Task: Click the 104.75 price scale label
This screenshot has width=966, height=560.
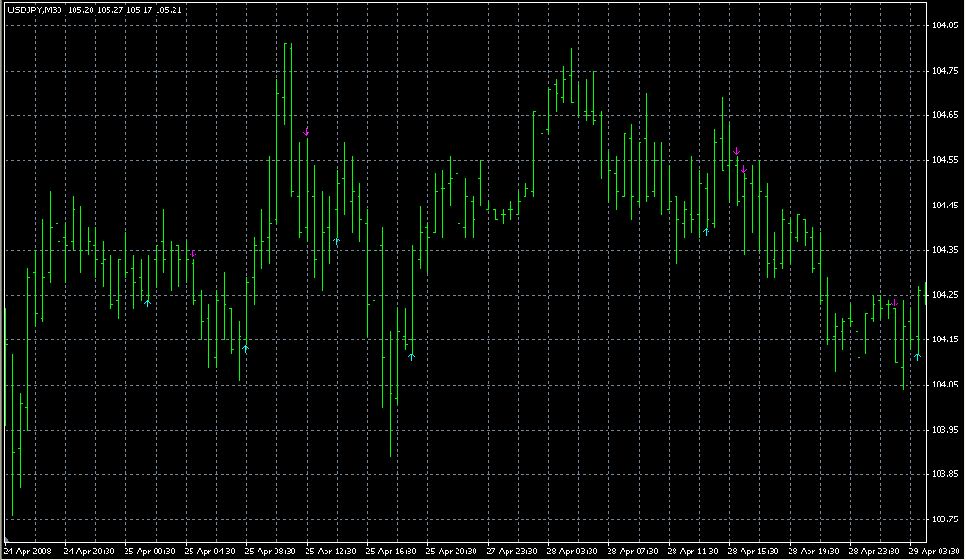Action: coord(945,71)
